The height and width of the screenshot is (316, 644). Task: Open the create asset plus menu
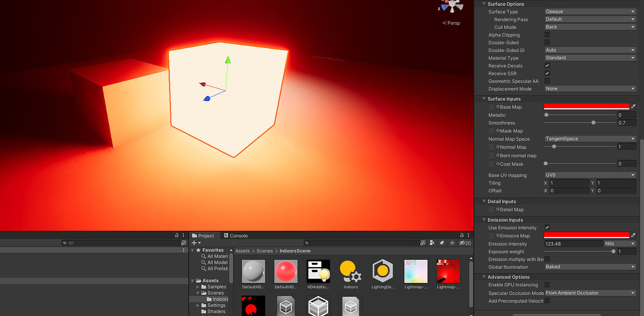coord(194,242)
